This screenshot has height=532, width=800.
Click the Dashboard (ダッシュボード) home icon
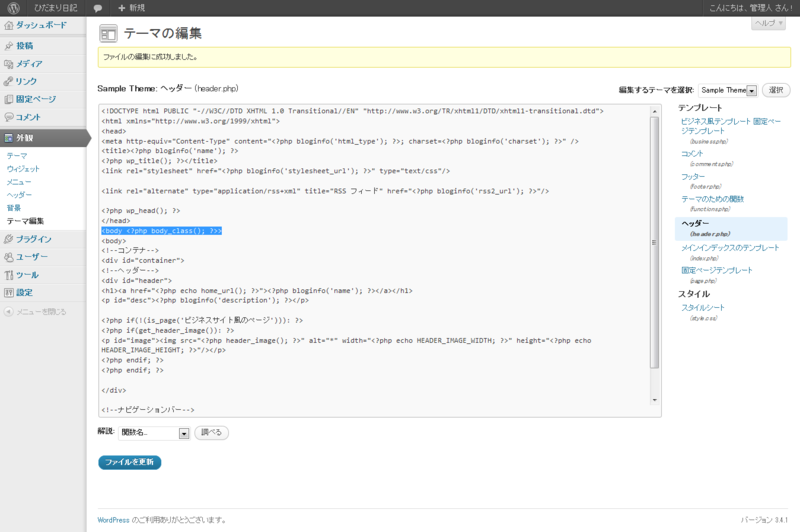9,25
